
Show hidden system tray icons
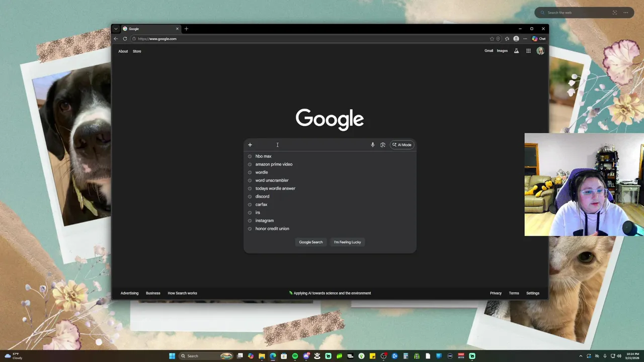click(581, 356)
